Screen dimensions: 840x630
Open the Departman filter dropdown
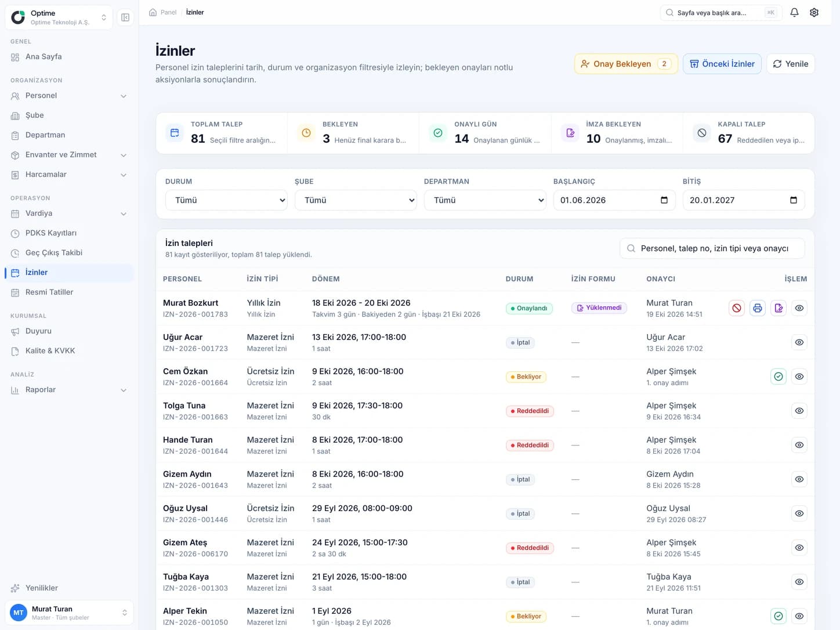[x=485, y=200]
